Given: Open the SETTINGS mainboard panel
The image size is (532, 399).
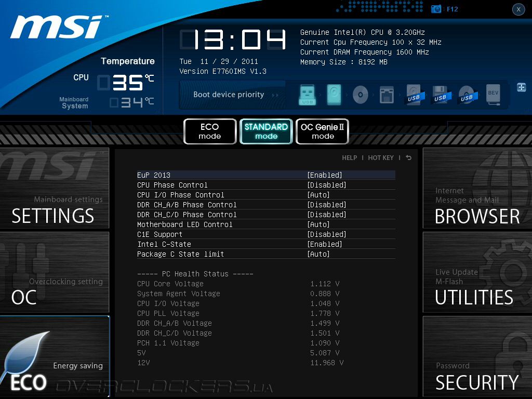Looking at the screenshot, I should click(54, 188).
